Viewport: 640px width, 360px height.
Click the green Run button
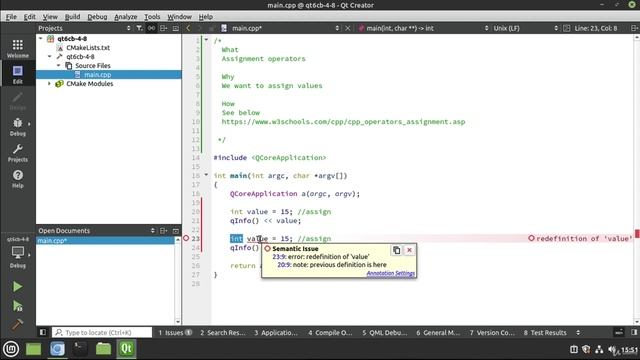[18, 287]
